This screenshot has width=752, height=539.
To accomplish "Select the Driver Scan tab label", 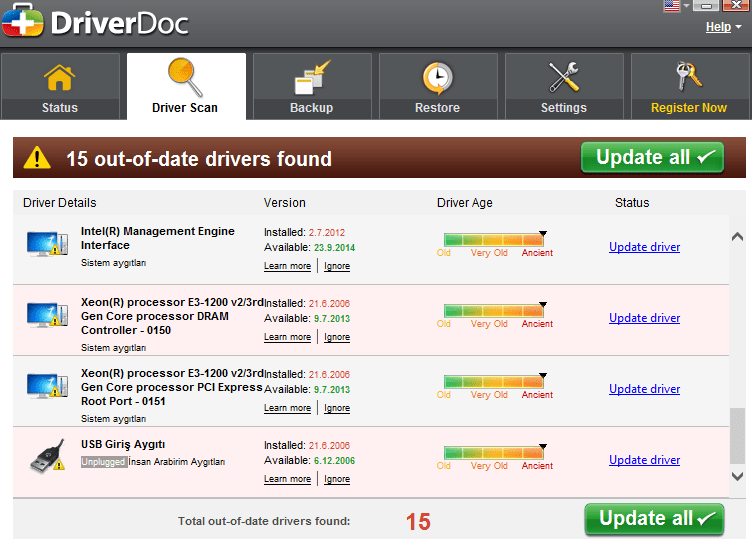I will [185, 107].
